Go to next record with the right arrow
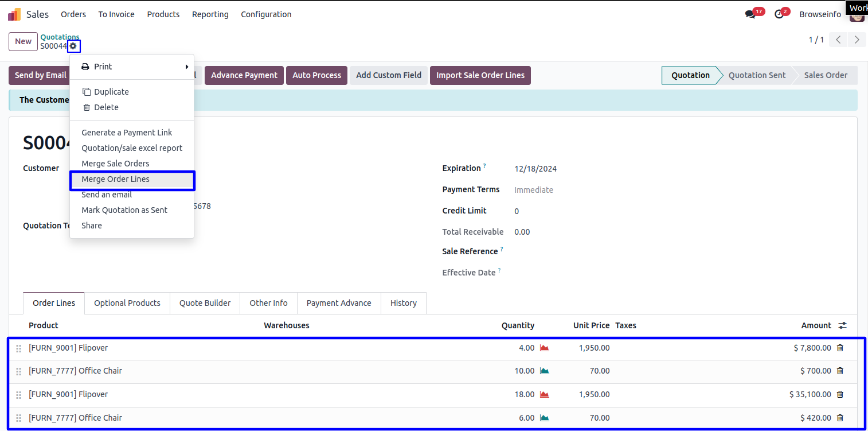 pos(857,40)
